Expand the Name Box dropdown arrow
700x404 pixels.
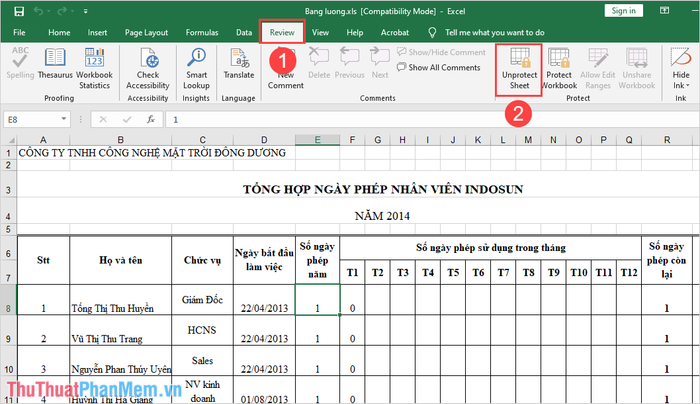tap(64, 119)
